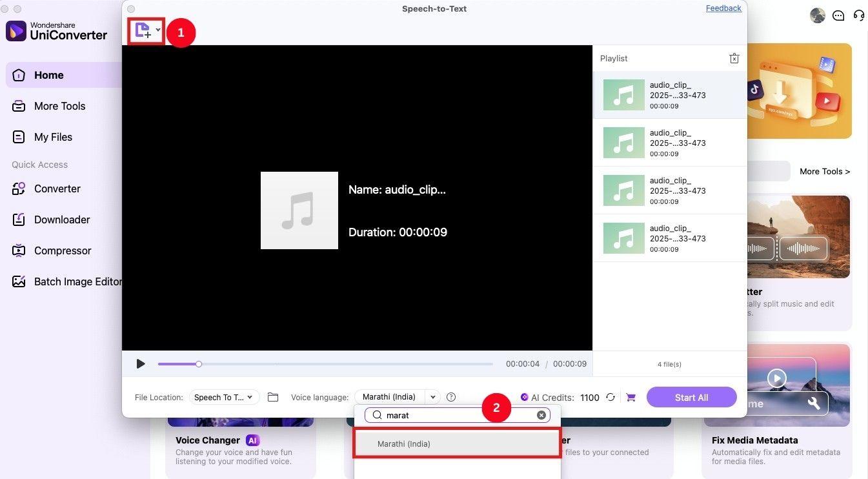The height and width of the screenshot is (479, 868).
Task: Go to More Tools in the sidebar
Action: pyautogui.click(x=60, y=106)
